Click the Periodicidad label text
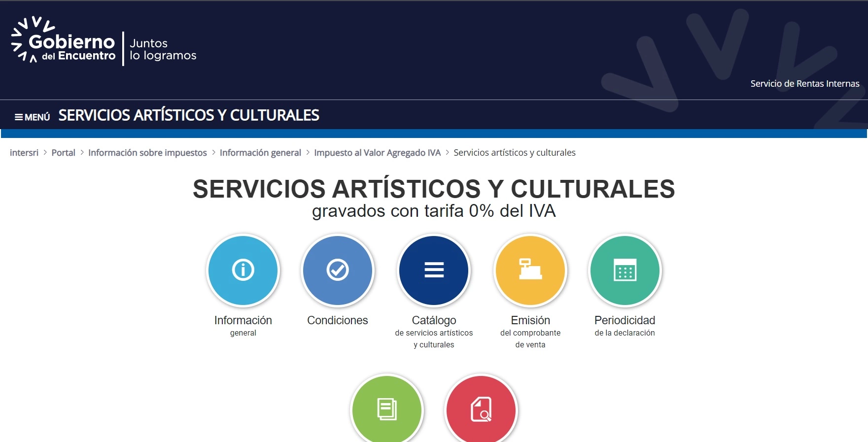 click(625, 320)
